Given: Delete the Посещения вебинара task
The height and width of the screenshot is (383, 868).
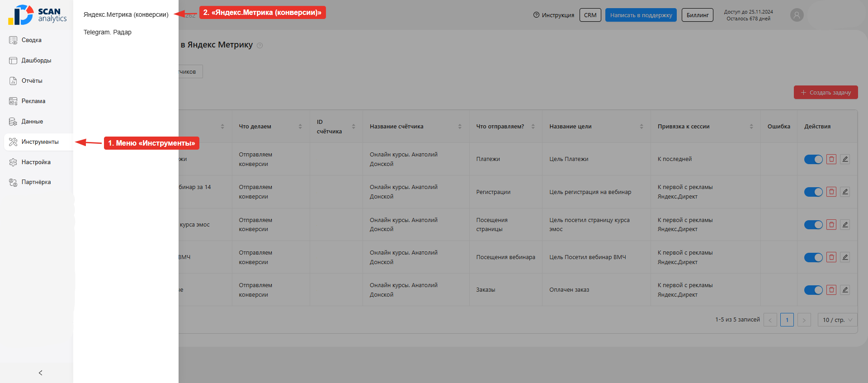Looking at the screenshot, I should point(831,257).
